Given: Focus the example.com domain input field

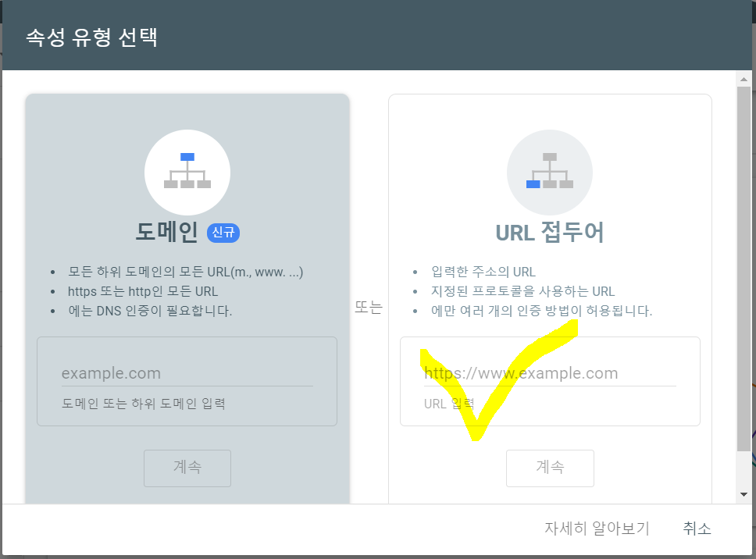Looking at the screenshot, I should pyautogui.click(x=187, y=373).
